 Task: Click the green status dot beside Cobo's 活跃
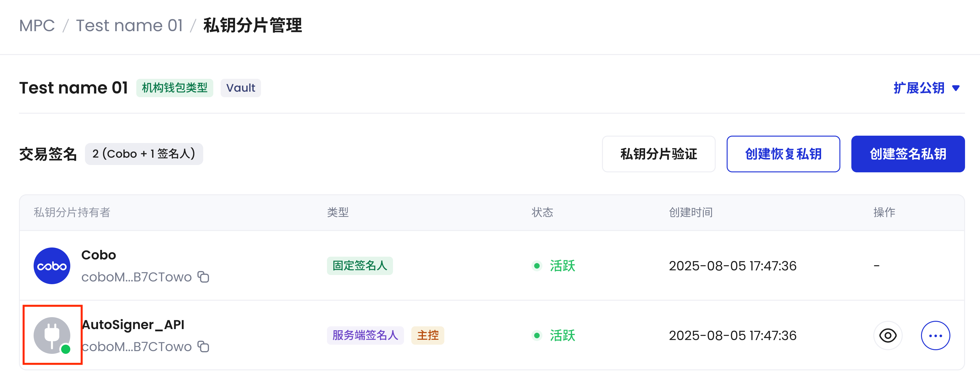537,266
